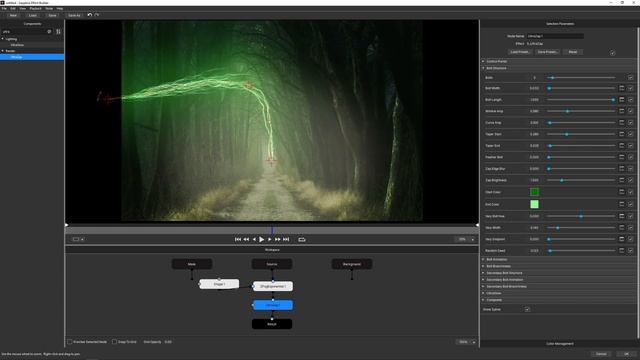Open animation options for Taper Start
The width and height of the screenshot is (640, 360).
pos(622,134)
